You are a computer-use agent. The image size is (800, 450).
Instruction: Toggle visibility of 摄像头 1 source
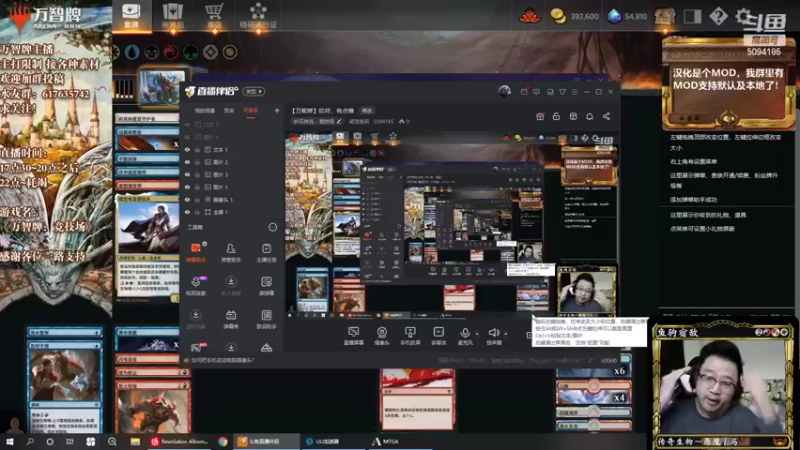pos(187,199)
